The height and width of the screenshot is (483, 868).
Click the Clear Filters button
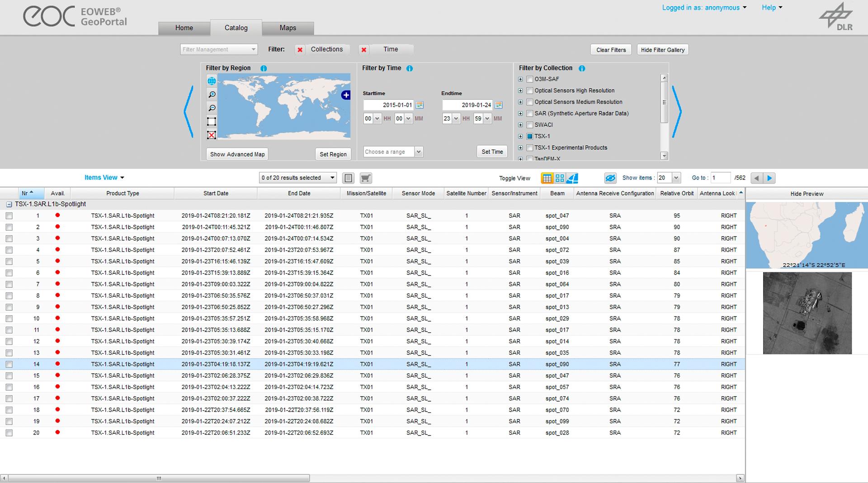tap(611, 50)
